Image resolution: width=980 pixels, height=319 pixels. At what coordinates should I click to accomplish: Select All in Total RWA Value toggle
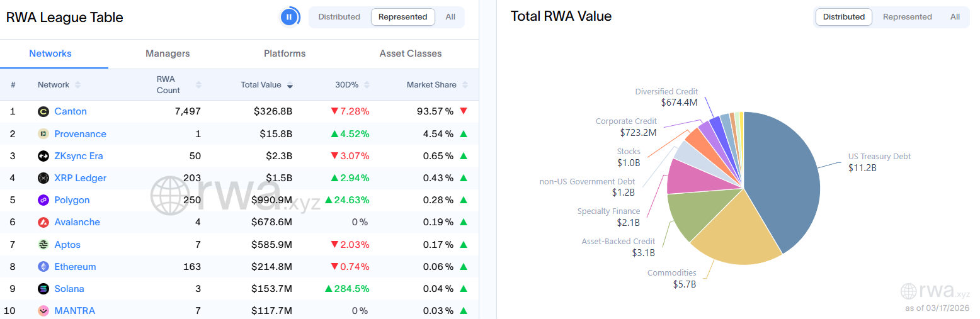click(x=955, y=17)
